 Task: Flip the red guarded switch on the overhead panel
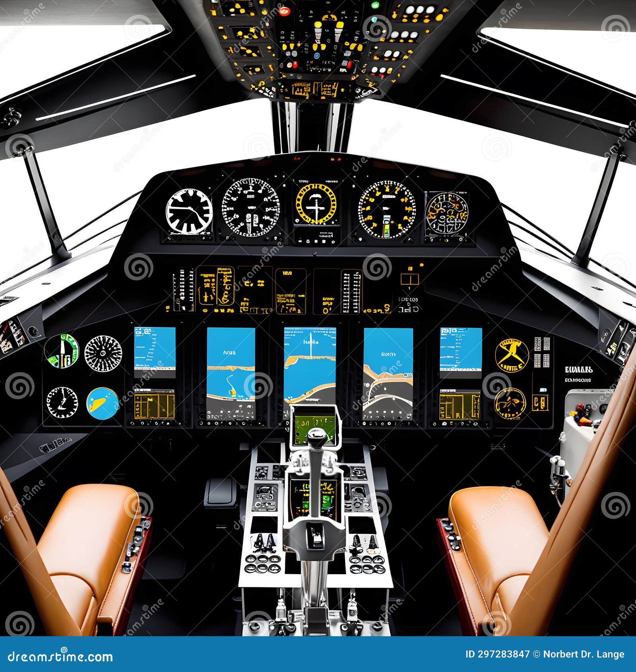pyautogui.click(x=285, y=12)
